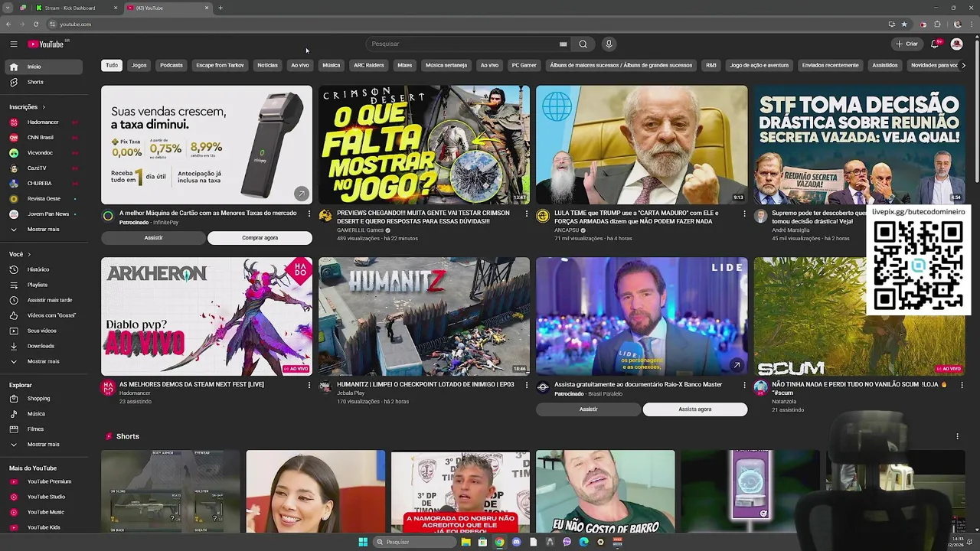Image resolution: width=980 pixels, height=551 pixels.
Task: Open Música under Explorar
Action: pos(45,413)
